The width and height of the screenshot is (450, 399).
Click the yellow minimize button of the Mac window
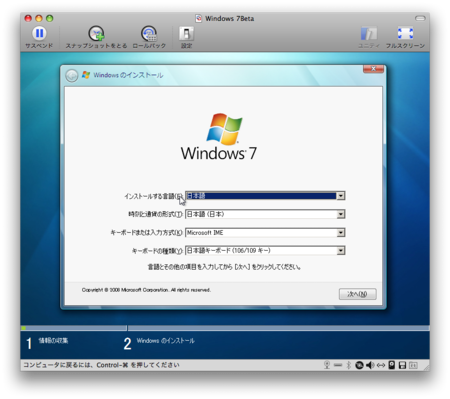(x=39, y=18)
